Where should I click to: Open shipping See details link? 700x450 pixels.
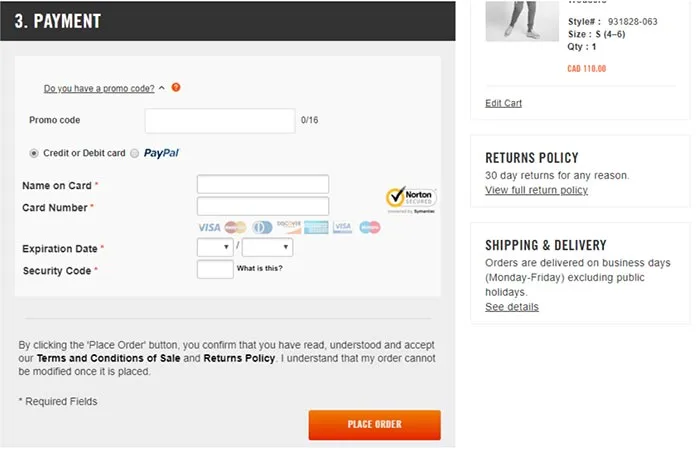click(x=511, y=307)
